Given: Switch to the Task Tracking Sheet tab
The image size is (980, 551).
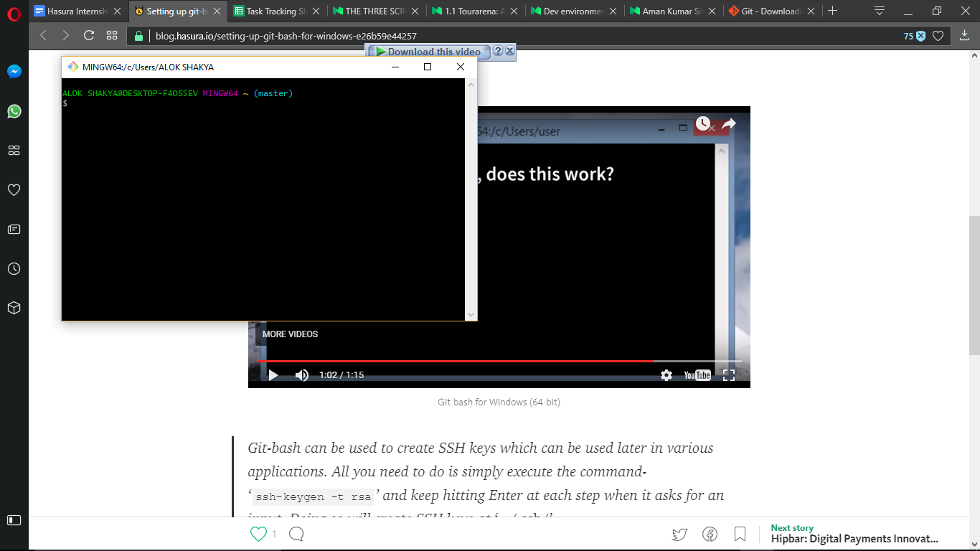Looking at the screenshot, I should (276, 11).
